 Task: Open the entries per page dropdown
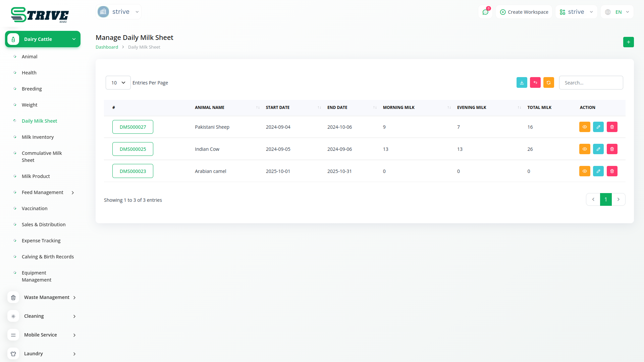point(118,83)
